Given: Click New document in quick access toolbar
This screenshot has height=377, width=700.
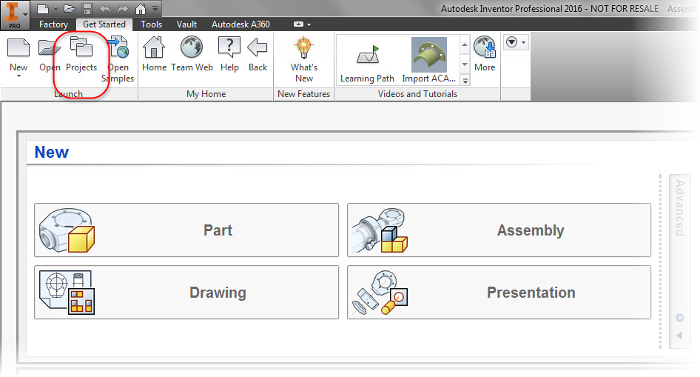Looking at the screenshot, I should point(42,8).
